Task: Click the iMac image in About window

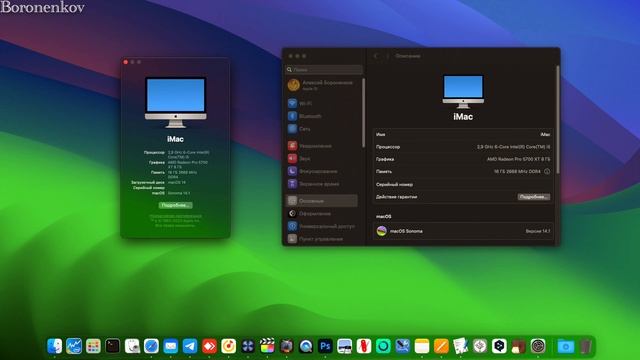Action: point(176,102)
